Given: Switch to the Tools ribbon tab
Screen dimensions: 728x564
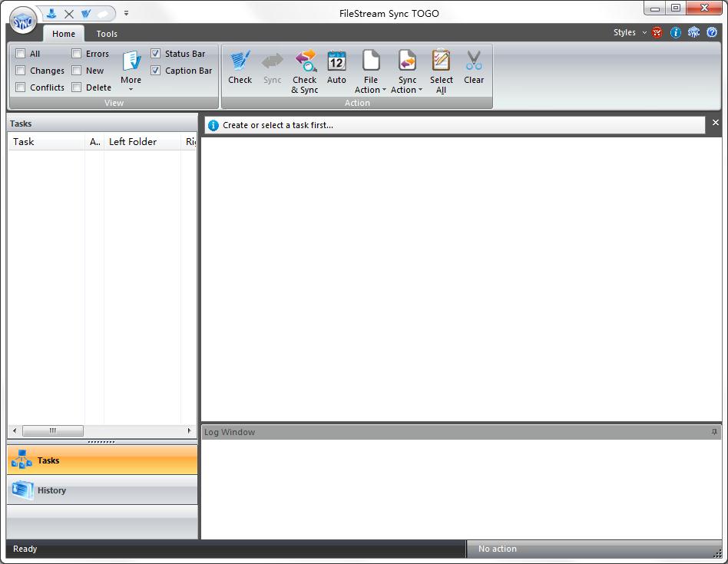Looking at the screenshot, I should [x=107, y=34].
